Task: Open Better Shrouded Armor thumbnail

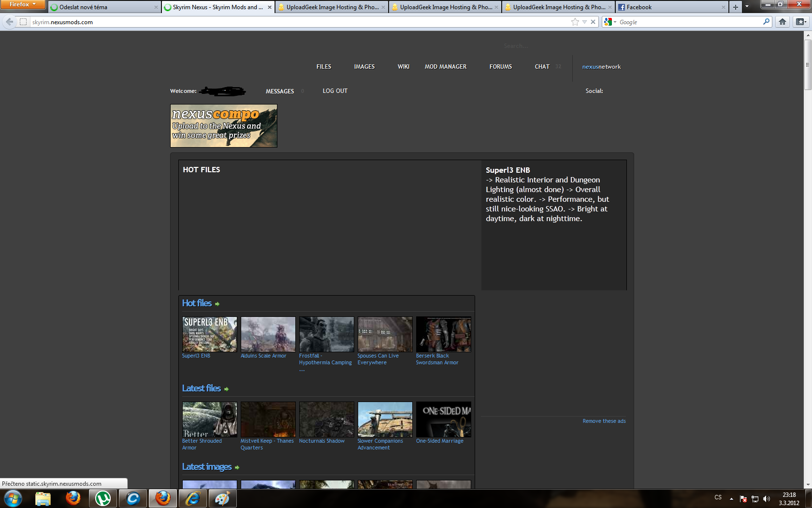Action: (210, 419)
